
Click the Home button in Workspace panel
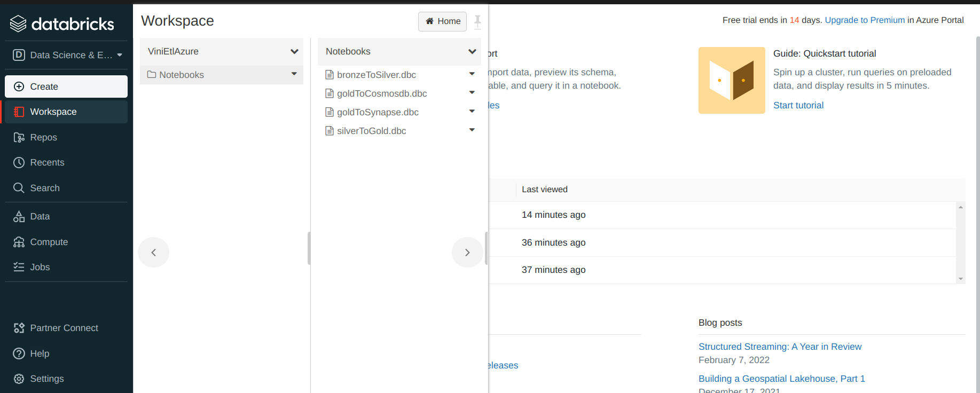click(443, 21)
